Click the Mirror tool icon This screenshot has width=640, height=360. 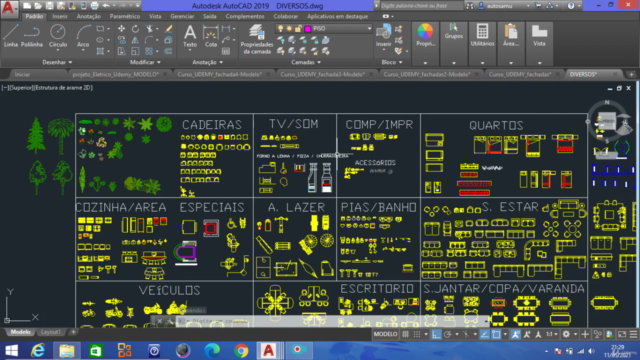[135, 40]
